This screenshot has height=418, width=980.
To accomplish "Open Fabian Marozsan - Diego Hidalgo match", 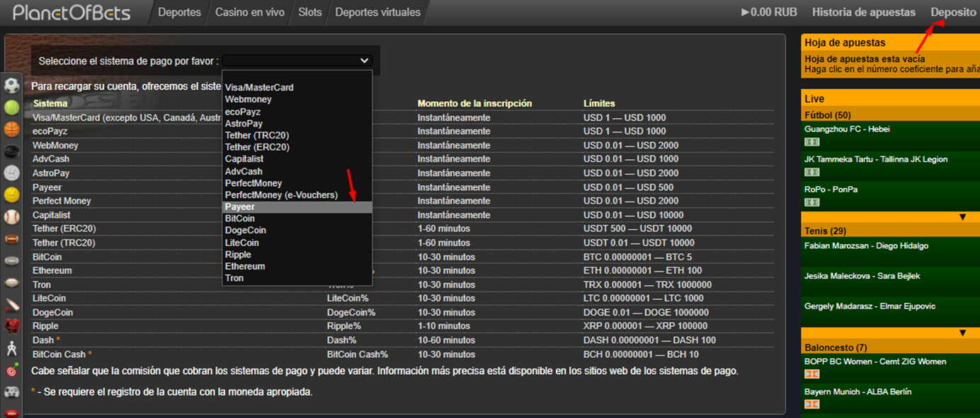I will pyautogui.click(x=867, y=246).
